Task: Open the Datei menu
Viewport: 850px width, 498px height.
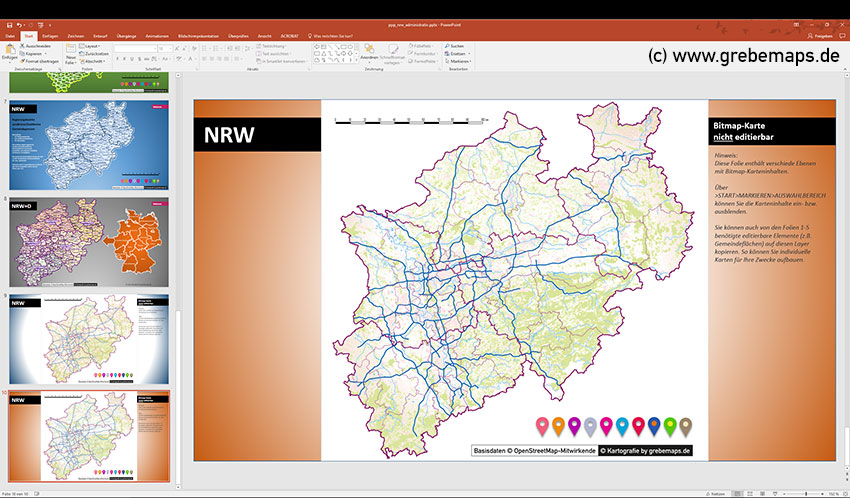Action: pyautogui.click(x=9, y=35)
